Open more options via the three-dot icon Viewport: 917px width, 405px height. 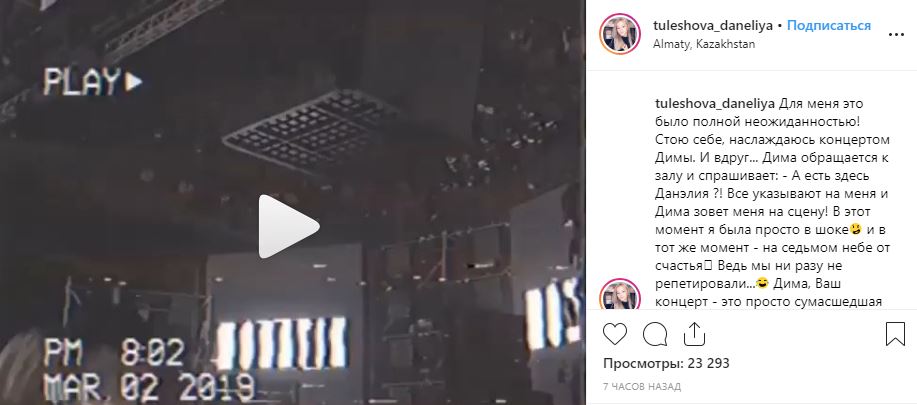896,35
